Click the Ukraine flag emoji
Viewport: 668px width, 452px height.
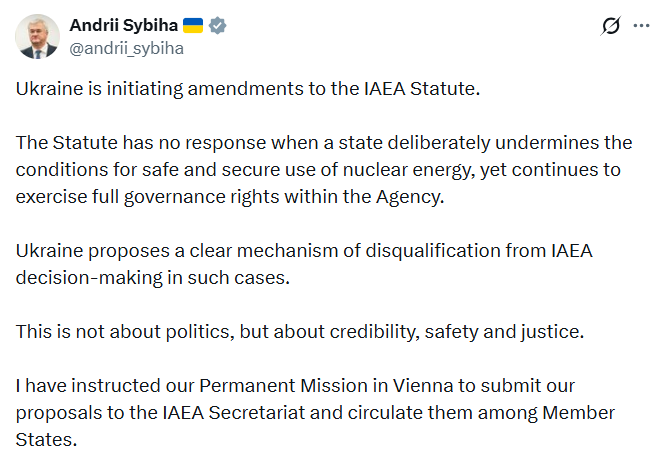coord(193,25)
